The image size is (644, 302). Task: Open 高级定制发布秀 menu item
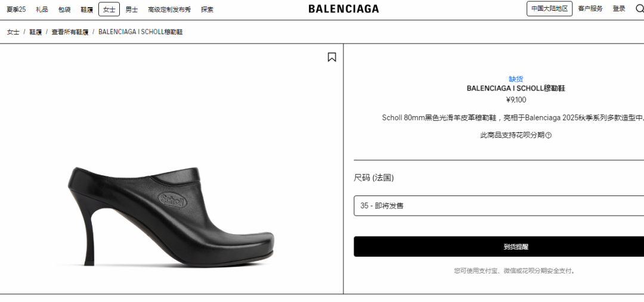[x=169, y=10]
